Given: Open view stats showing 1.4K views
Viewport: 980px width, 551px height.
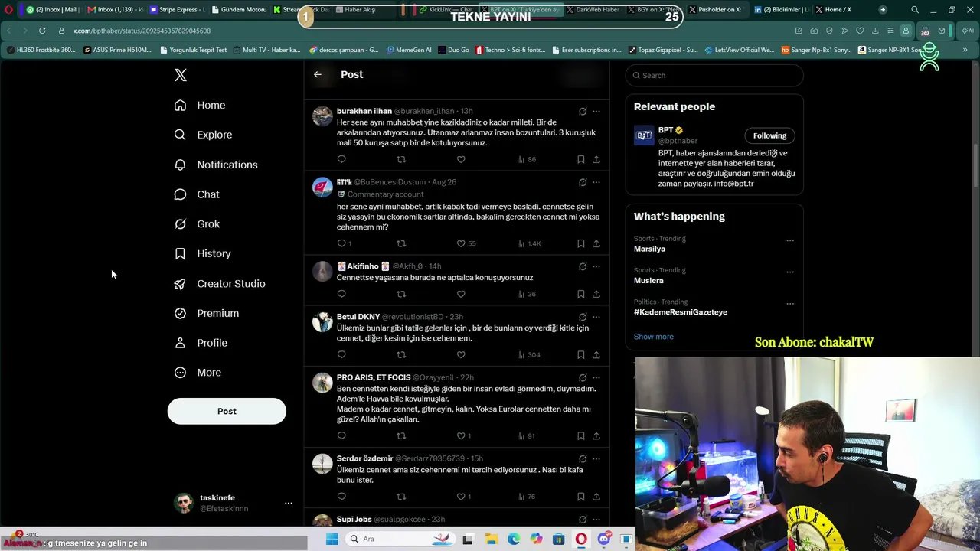Looking at the screenshot, I should tap(528, 243).
